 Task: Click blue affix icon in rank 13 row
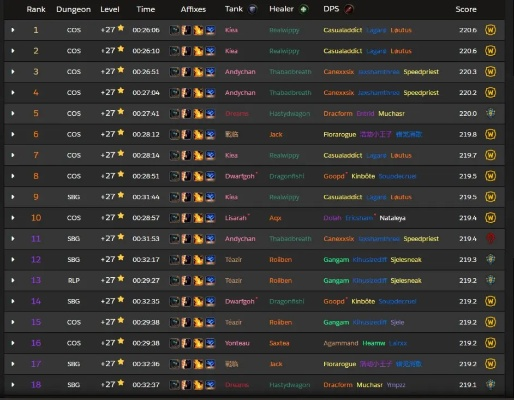[210, 281]
